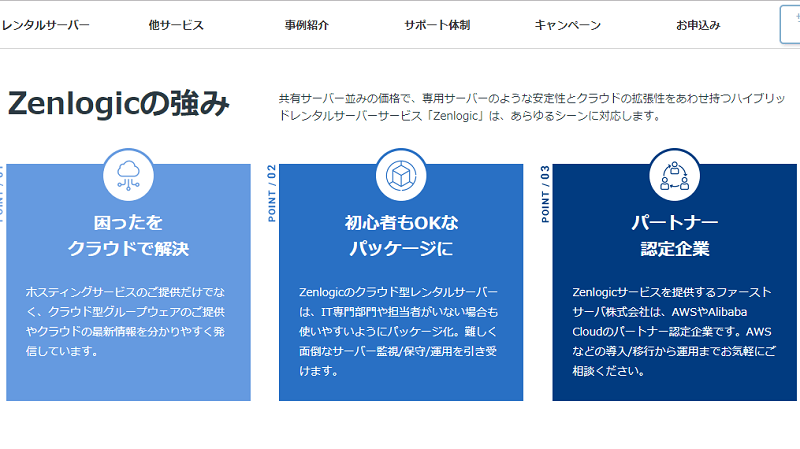This screenshot has height=449, width=800.
Task: Click お申込み in the top menu
Action: coord(698,25)
